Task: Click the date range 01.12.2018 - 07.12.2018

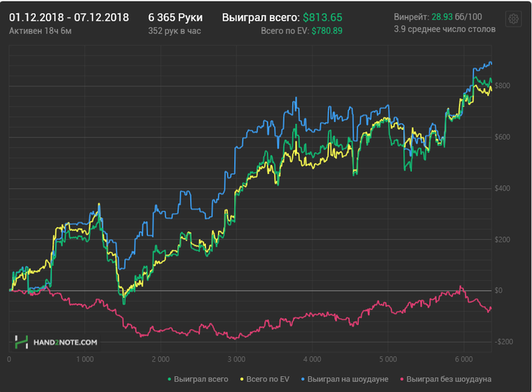Action: tap(69, 17)
